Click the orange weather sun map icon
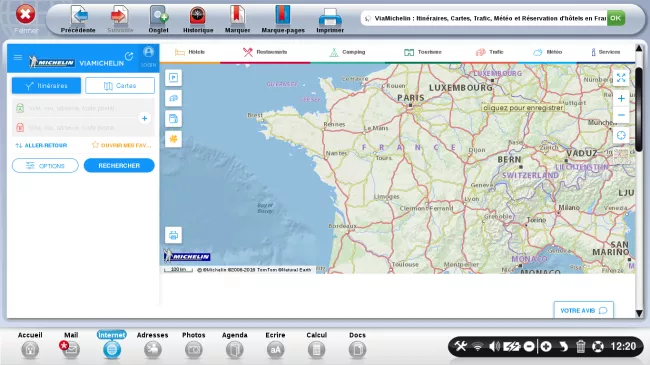The height and width of the screenshot is (365, 650). pos(173,139)
